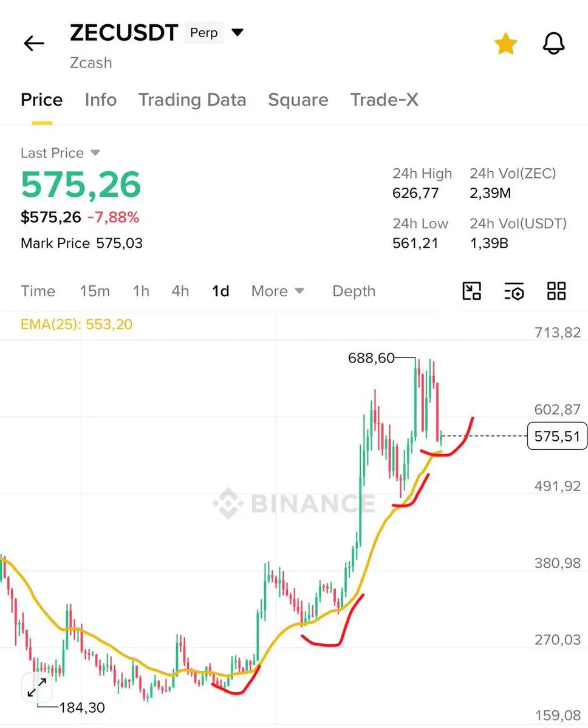Open the grid layout icon
Viewport: 588px width, 728px height.
556,291
